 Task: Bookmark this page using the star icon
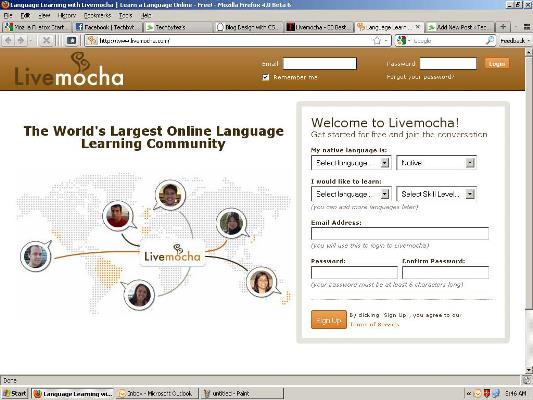coord(377,41)
